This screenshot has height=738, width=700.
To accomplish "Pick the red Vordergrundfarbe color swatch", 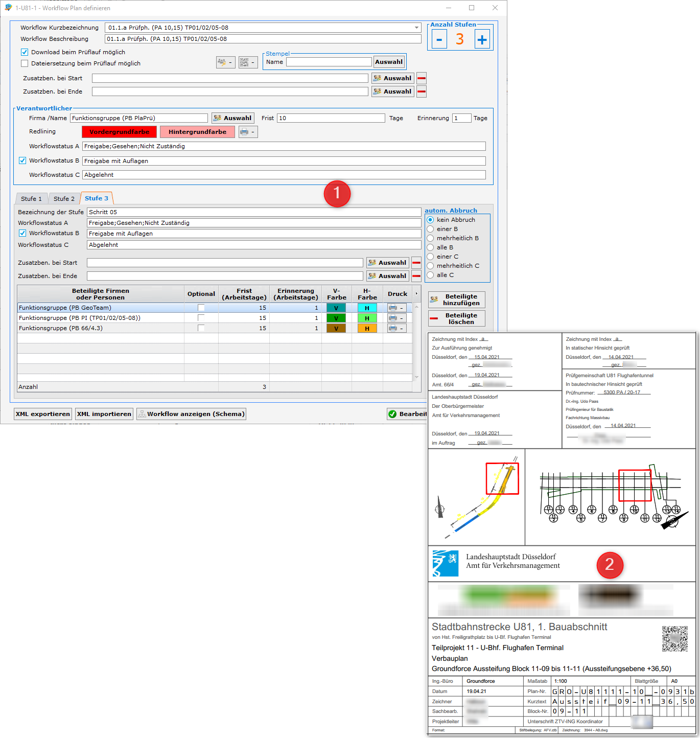I will point(119,132).
